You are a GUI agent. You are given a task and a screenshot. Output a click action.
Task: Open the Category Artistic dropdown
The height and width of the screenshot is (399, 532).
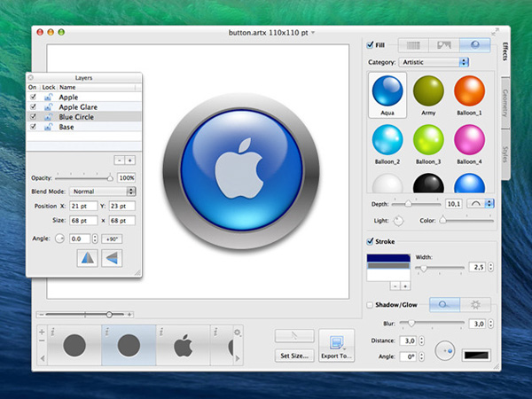point(434,62)
